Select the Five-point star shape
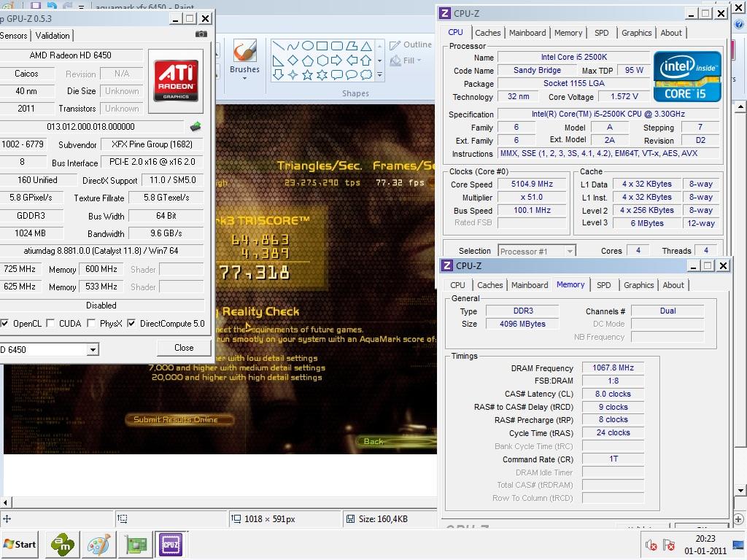Viewport: 747px width, 560px height. (308, 75)
